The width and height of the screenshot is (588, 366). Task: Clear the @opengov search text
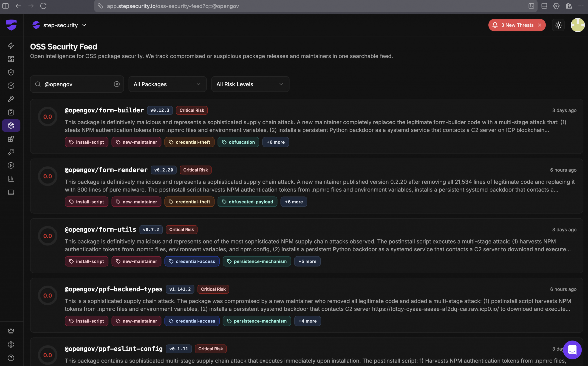(x=117, y=84)
